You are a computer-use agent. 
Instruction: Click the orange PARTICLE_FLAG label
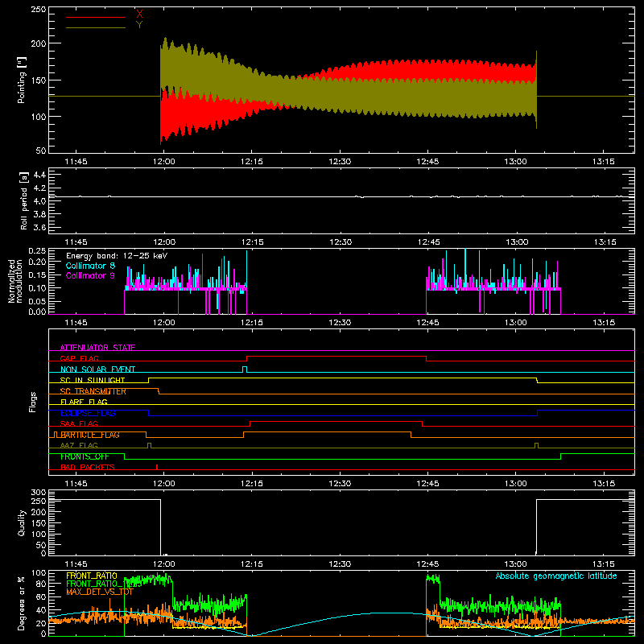point(90,435)
